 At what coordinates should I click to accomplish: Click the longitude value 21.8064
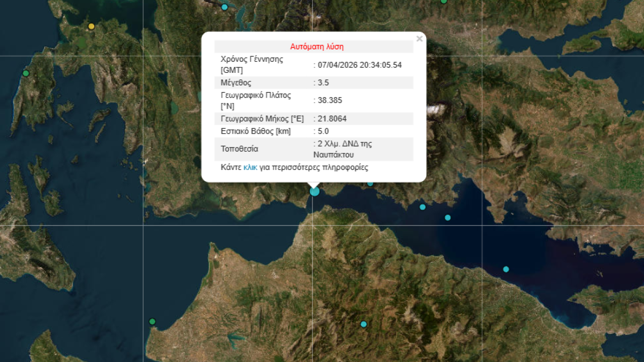332,119
